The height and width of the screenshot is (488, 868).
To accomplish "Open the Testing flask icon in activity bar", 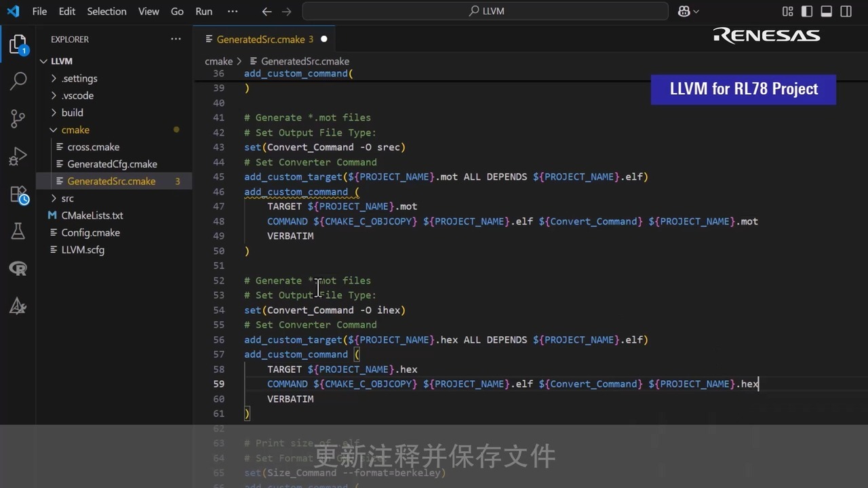I will point(18,231).
